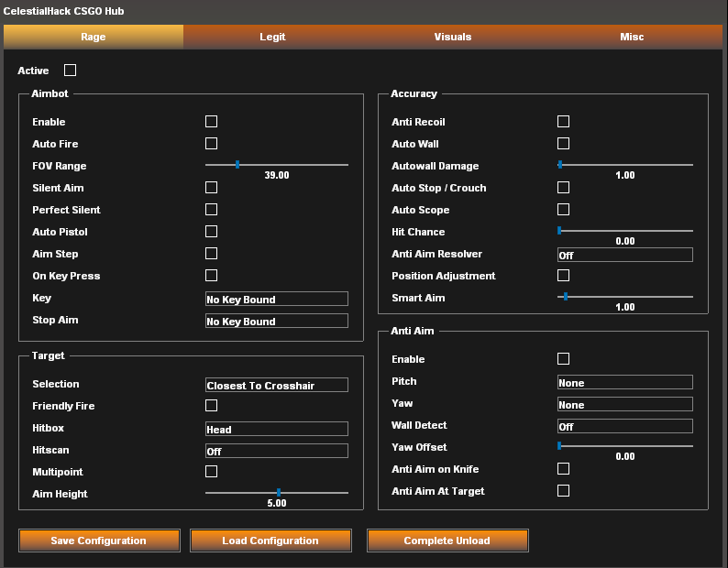The width and height of the screenshot is (728, 568).
Task: Toggle the Auto Fire checkbox
Action: (x=211, y=144)
